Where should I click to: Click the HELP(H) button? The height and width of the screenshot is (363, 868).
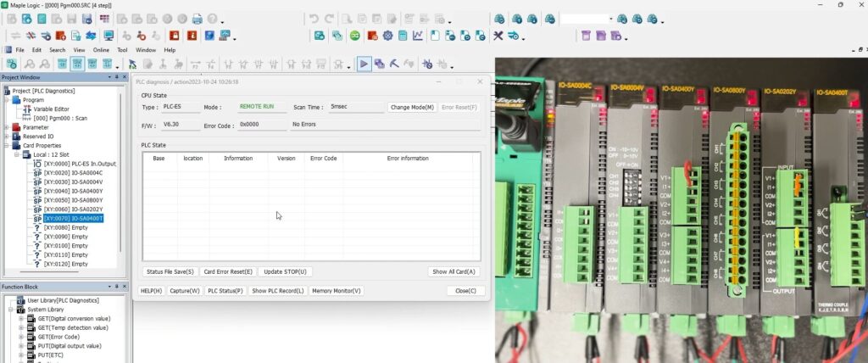pyautogui.click(x=151, y=290)
